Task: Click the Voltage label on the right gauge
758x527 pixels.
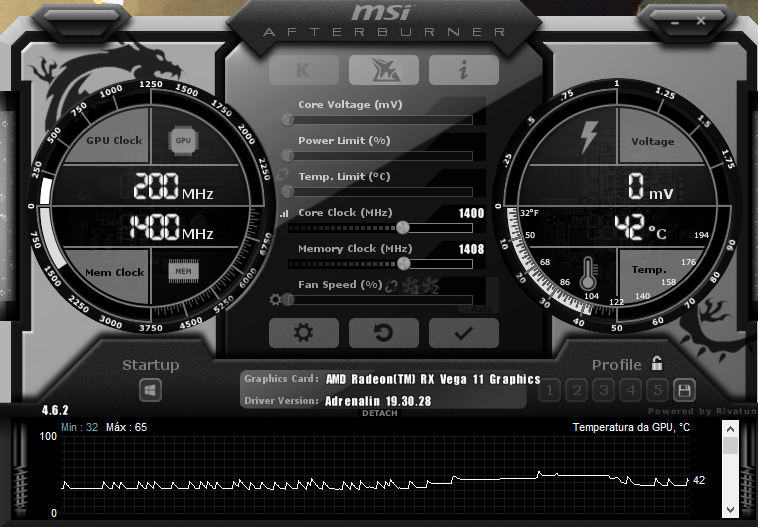Action: [x=653, y=141]
